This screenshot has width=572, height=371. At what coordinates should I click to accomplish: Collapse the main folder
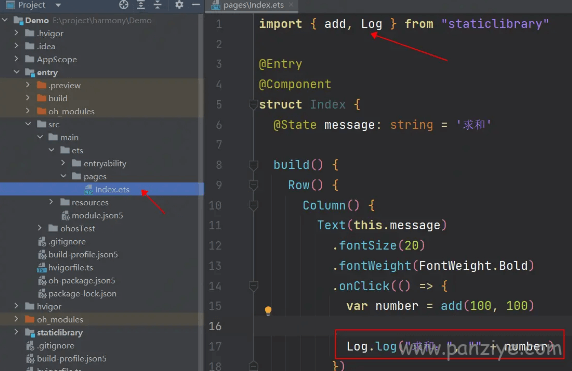(40, 137)
